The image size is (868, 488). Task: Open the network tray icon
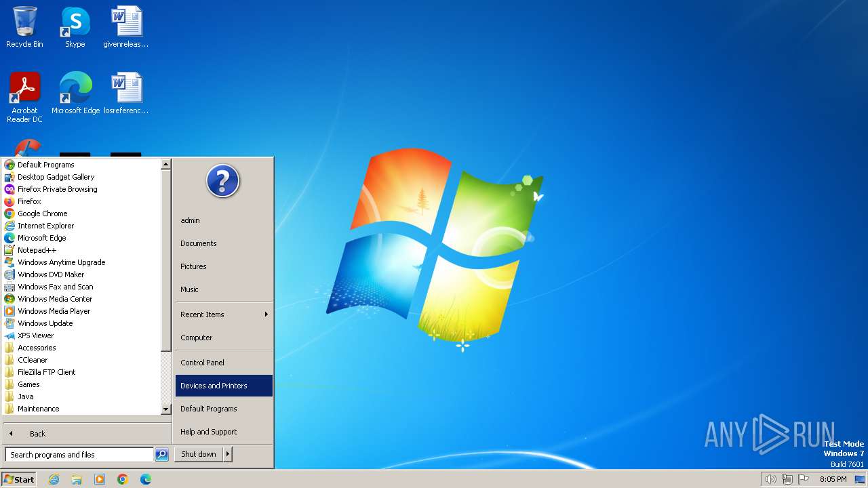tap(787, 479)
